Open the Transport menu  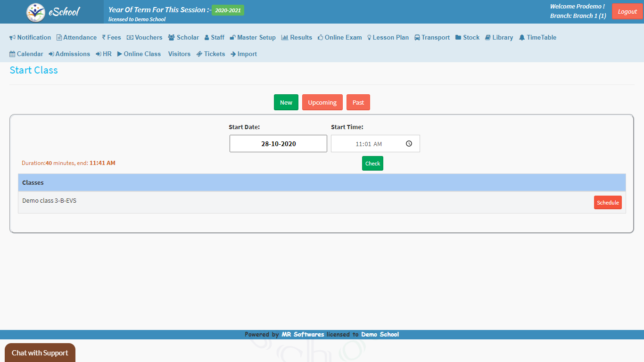point(432,38)
